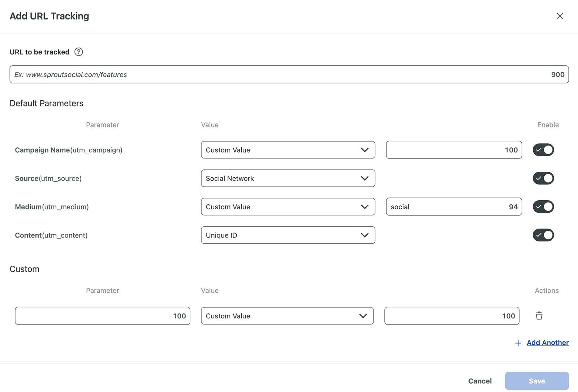Image resolution: width=578 pixels, height=392 pixels.
Task: Click the Add Another link
Action: click(548, 343)
